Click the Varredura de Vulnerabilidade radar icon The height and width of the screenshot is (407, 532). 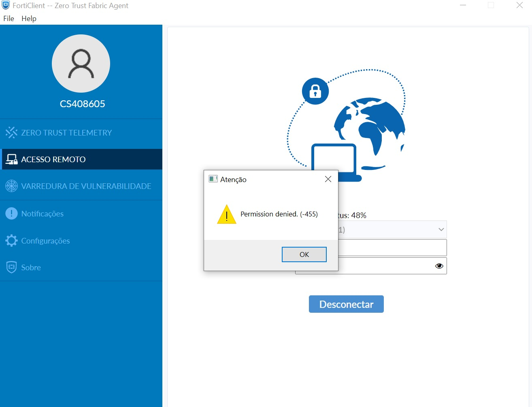pyautogui.click(x=11, y=186)
